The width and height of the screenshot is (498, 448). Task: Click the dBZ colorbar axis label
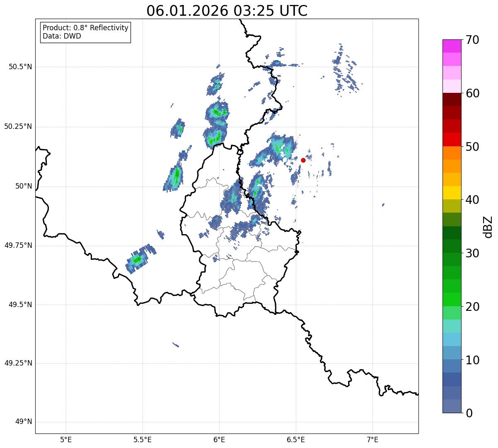[x=488, y=227]
